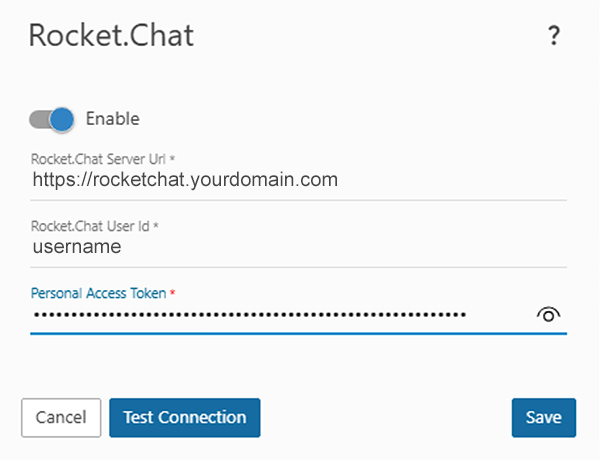Click the Rocket.Chat dialog title
This screenshot has height=460, width=600.
tap(111, 36)
